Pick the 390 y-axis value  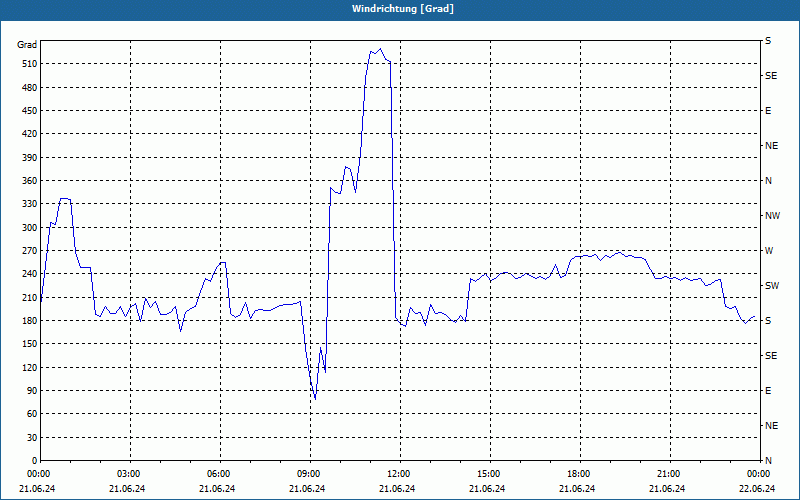click(29, 157)
